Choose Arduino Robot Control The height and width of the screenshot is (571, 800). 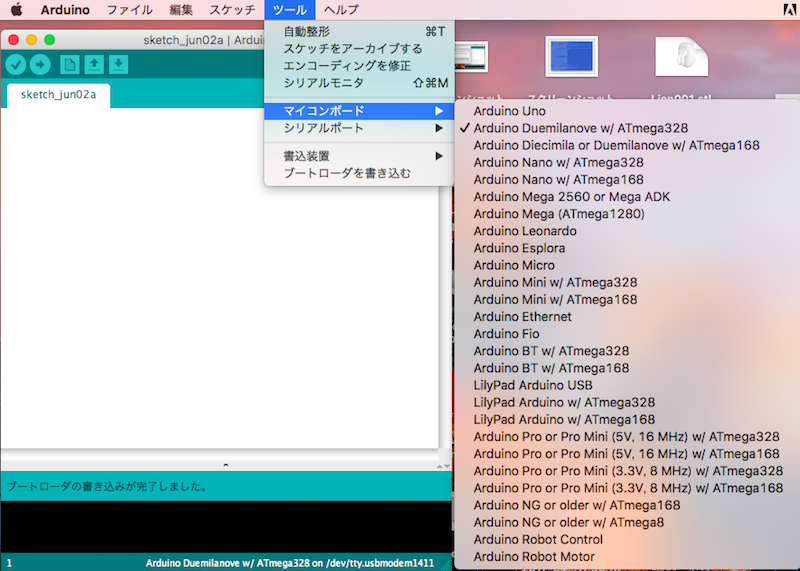click(627, 539)
